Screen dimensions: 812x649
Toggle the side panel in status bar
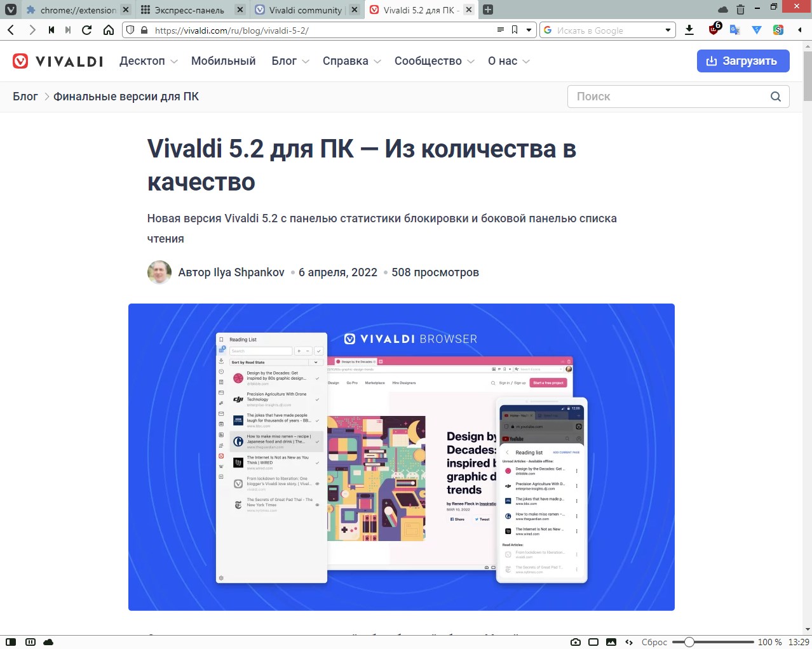11,642
